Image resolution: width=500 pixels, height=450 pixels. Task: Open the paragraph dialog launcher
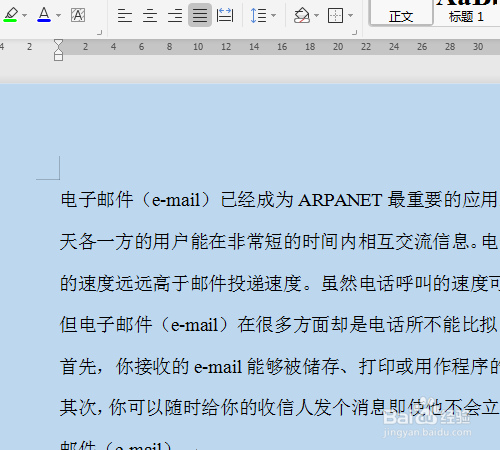pos(355,32)
